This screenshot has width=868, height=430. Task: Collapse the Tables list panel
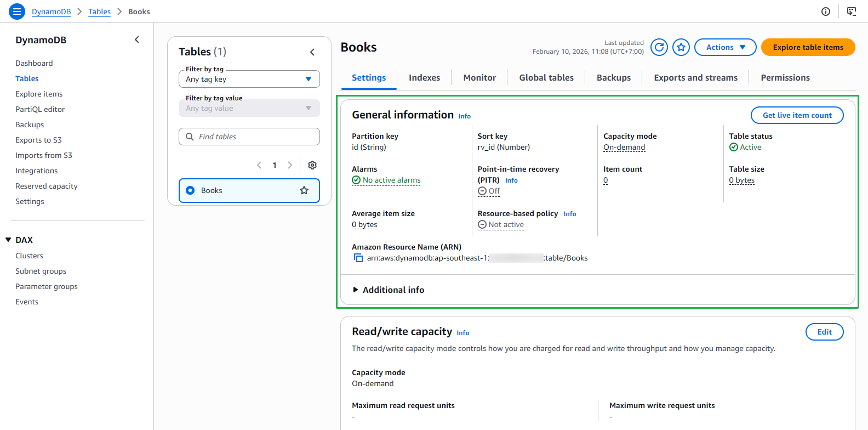point(312,52)
